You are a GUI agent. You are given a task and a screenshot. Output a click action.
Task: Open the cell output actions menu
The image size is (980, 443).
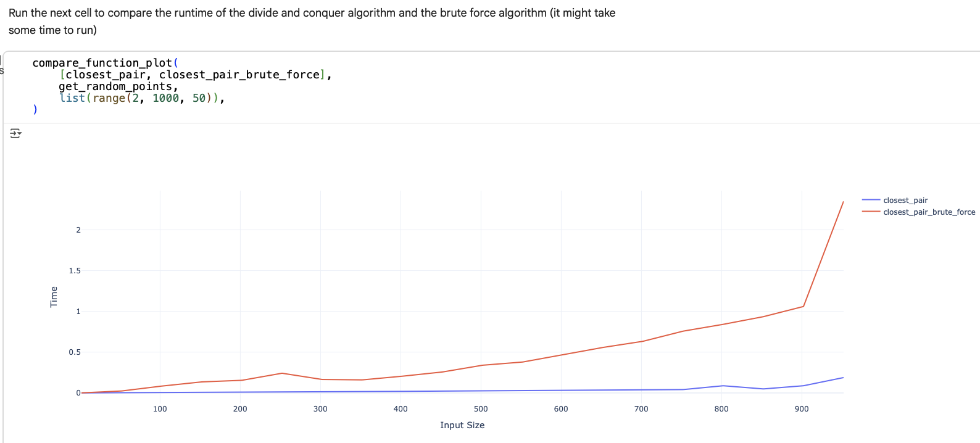pos(15,133)
